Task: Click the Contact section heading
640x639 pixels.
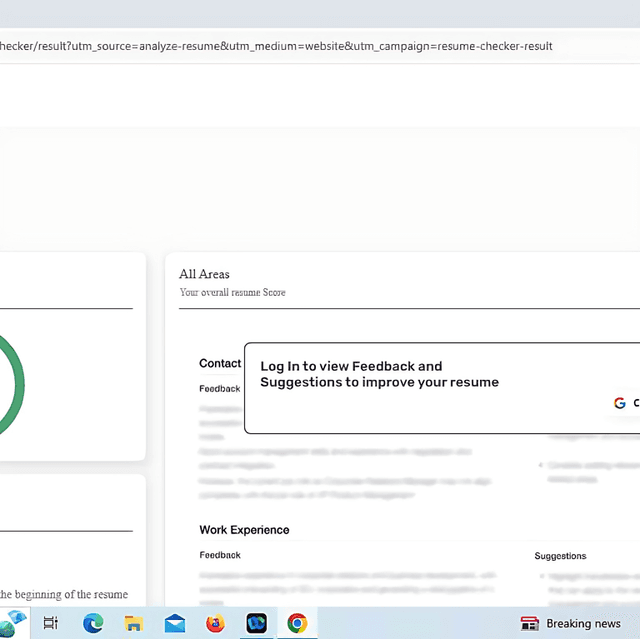Action: (x=220, y=363)
